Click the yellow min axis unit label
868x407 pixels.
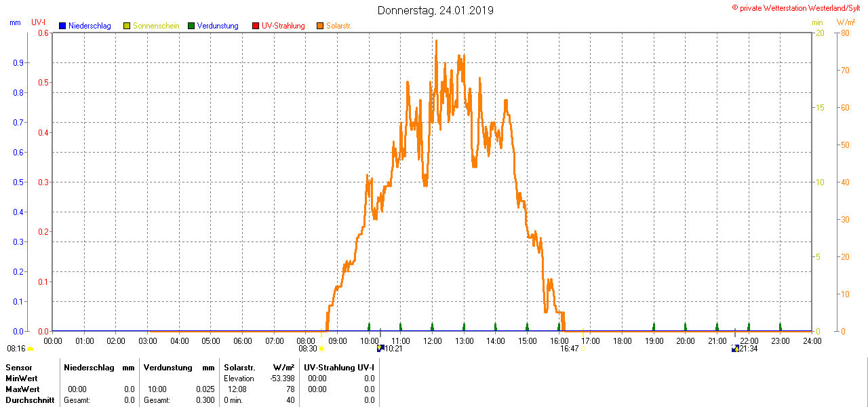[x=817, y=22]
